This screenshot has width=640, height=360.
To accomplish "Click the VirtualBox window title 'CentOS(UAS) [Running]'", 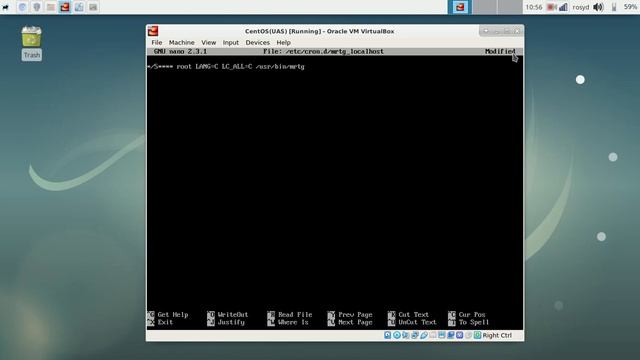I will coord(283,31).
